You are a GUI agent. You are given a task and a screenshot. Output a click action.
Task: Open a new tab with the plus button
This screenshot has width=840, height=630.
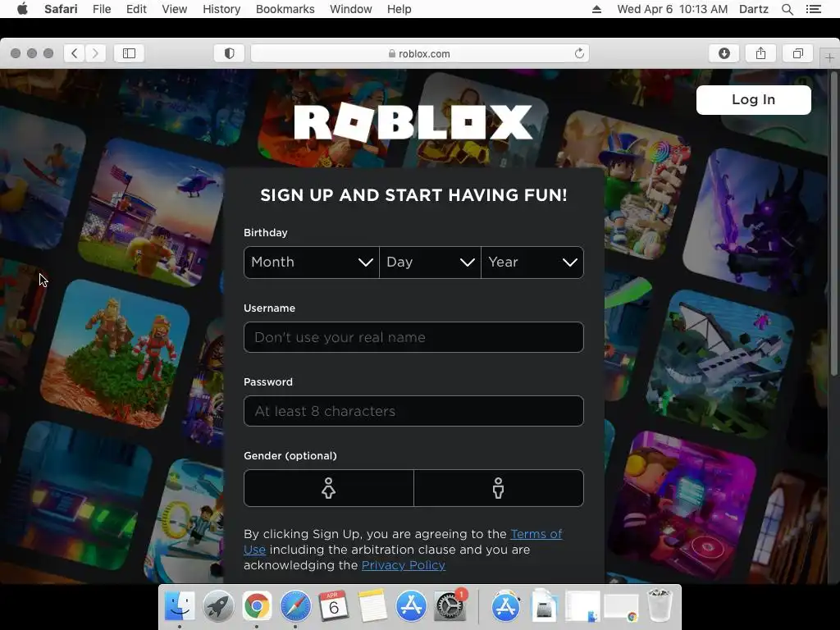click(829, 57)
